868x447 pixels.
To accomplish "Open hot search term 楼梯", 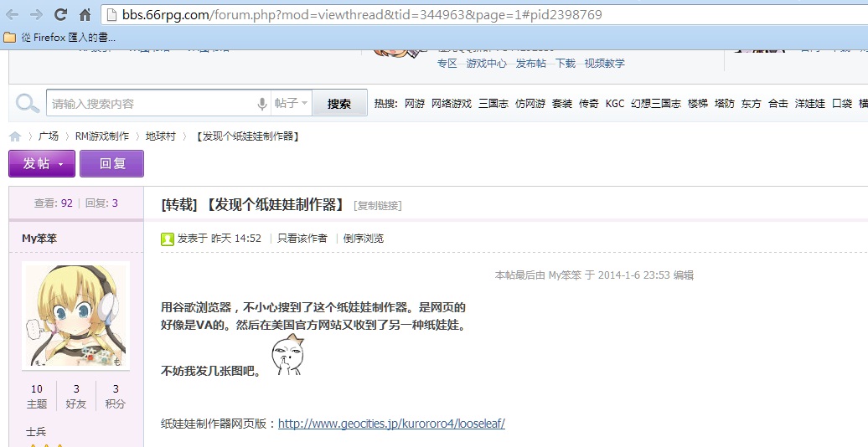I will pos(697,104).
